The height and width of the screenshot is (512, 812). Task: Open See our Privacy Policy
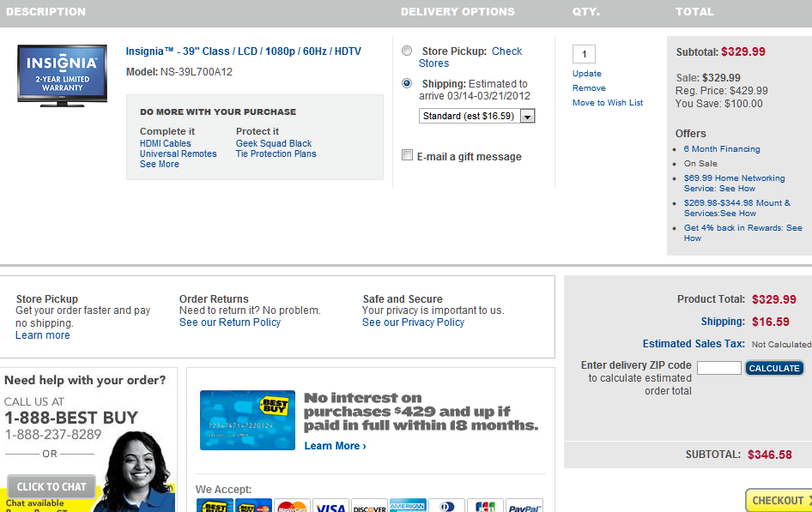coord(413,322)
